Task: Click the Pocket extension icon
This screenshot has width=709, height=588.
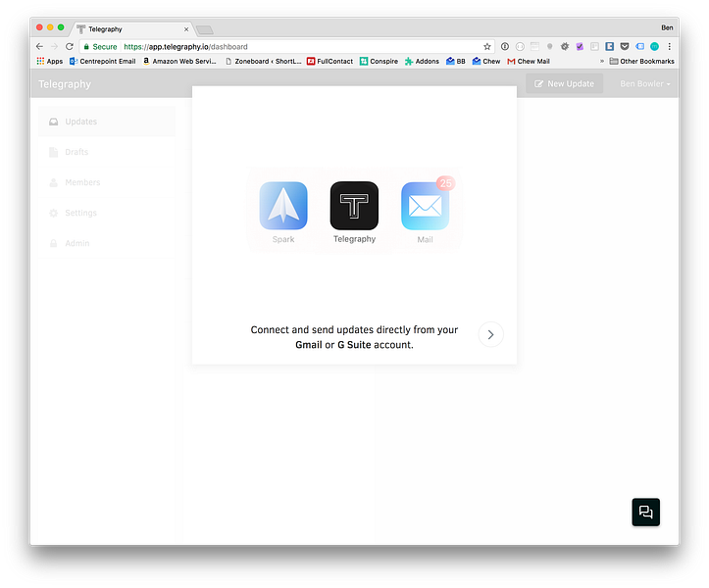Action: pyautogui.click(x=625, y=46)
